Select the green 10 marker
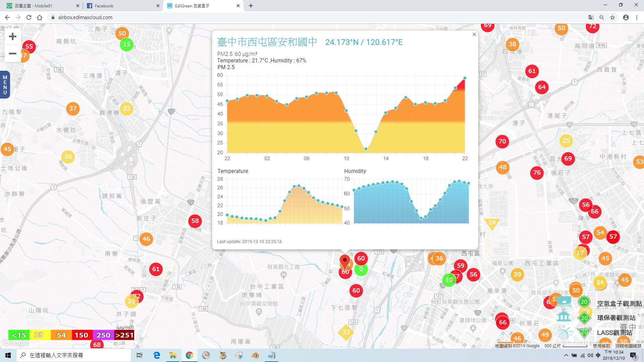 449,280
